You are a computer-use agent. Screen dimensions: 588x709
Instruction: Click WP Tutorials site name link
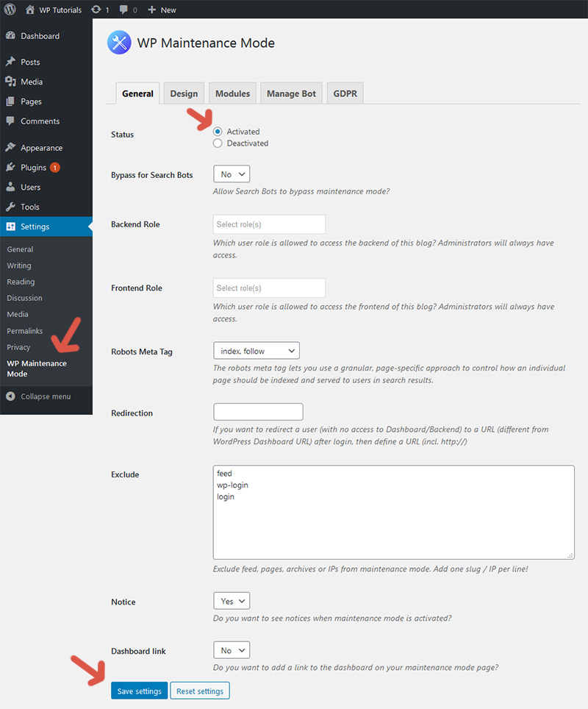pyautogui.click(x=60, y=10)
